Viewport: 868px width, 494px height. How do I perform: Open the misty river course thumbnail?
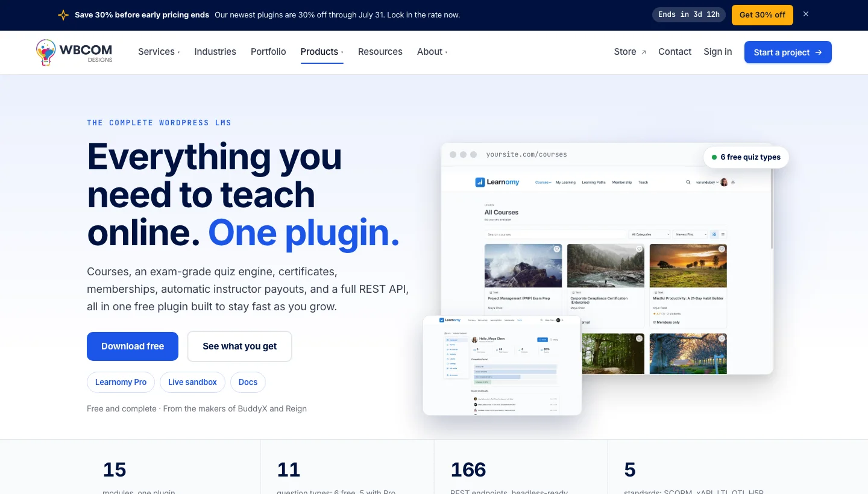coord(606,266)
